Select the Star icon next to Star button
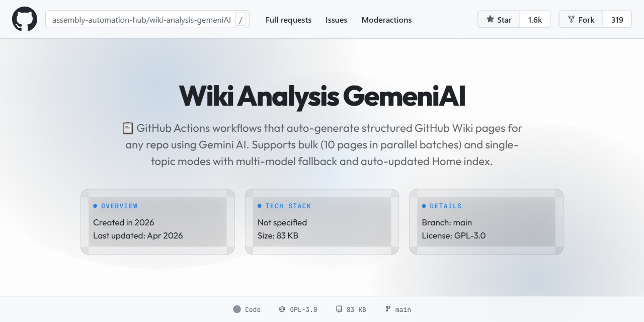Image resolution: width=644 pixels, height=322 pixels. (x=490, y=19)
